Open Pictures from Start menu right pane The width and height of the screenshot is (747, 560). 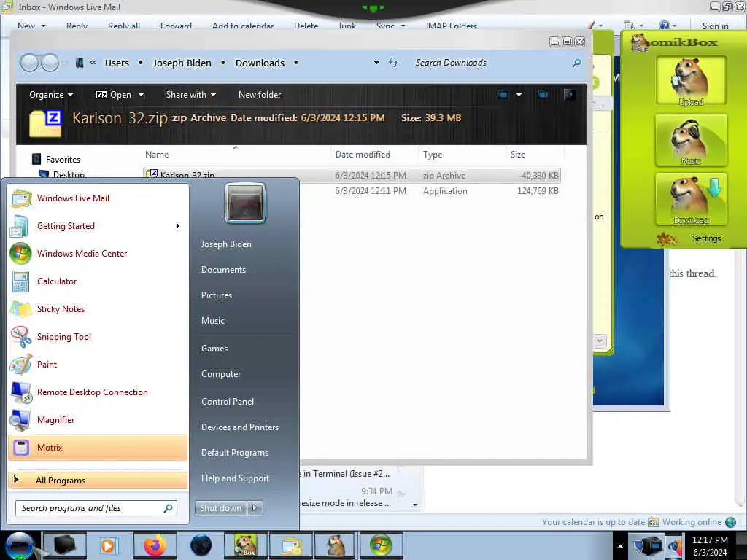coord(216,295)
